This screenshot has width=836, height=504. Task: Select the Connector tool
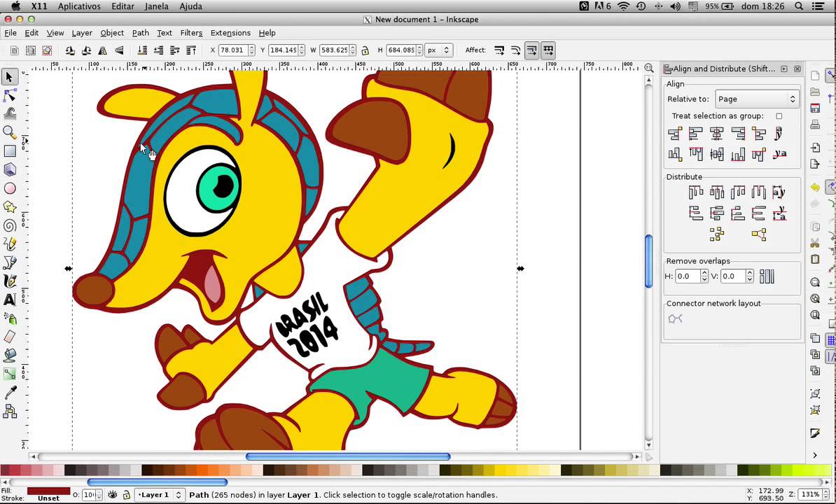click(10, 412)
